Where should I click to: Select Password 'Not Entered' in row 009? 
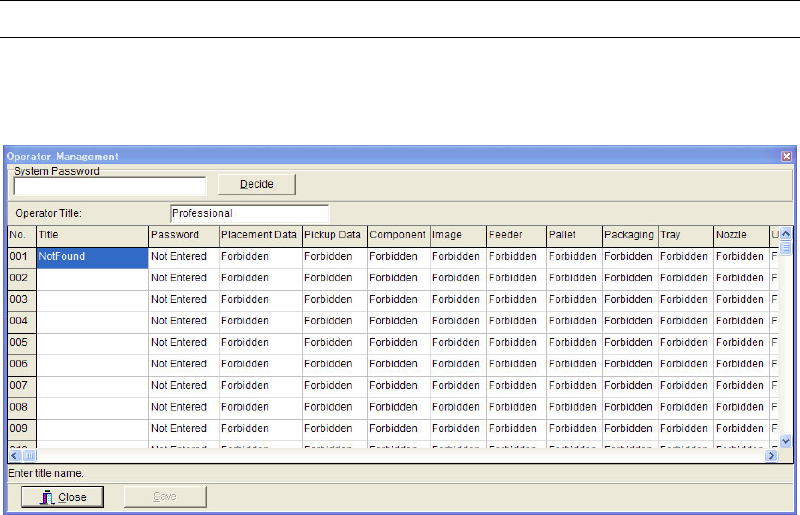tap(184, 429)
